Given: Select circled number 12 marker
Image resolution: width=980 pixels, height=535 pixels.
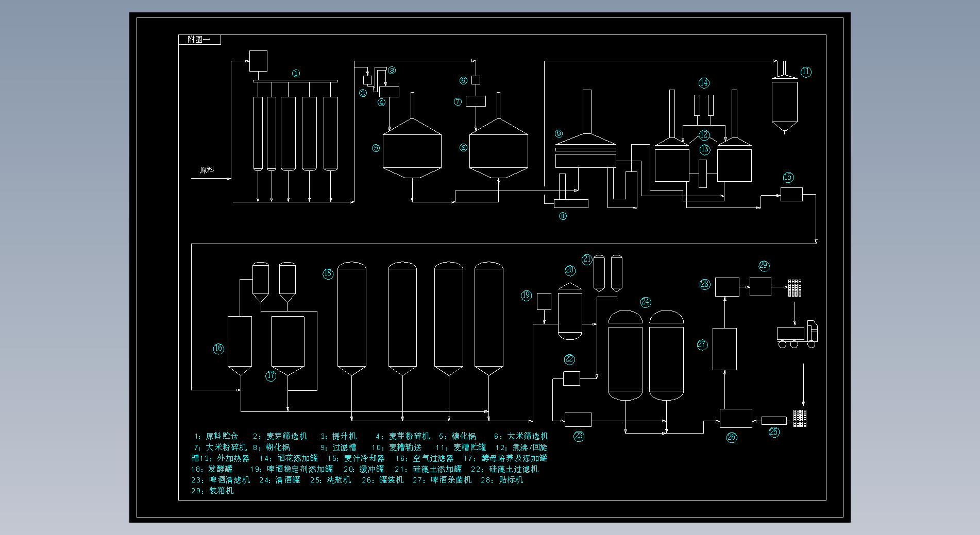Looking at the screenshot, I should point(704,135).
